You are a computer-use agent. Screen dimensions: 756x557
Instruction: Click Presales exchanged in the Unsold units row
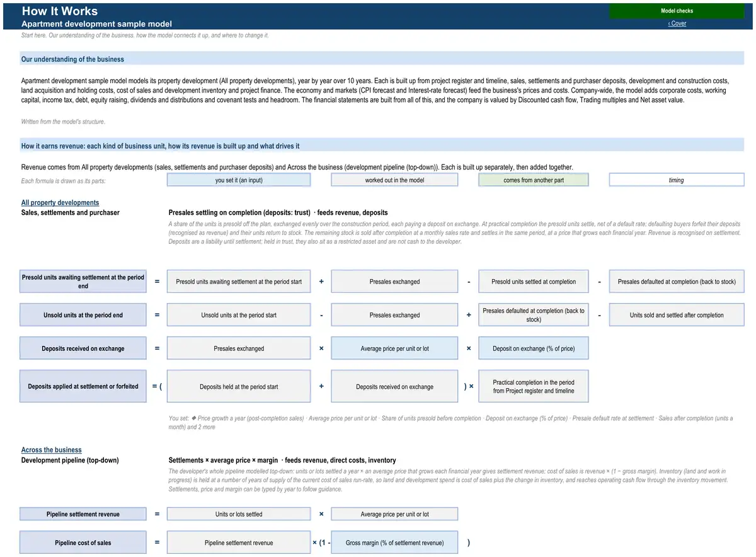[394, 315]
